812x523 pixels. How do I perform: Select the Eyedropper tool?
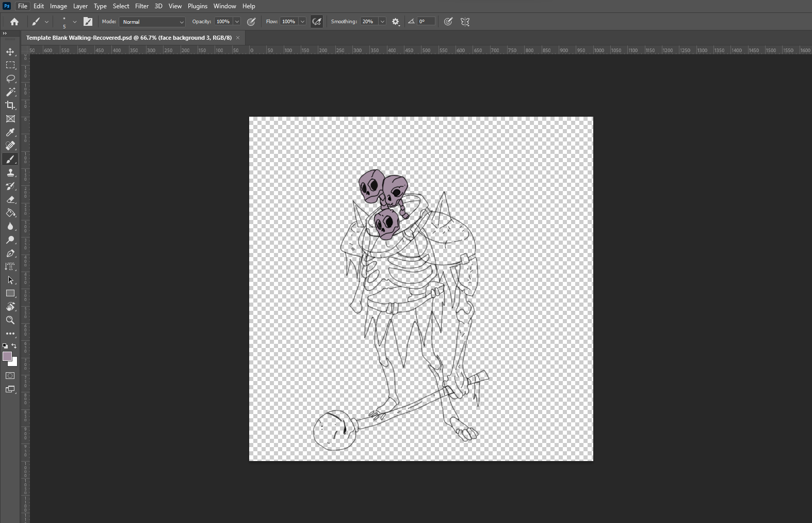point(10,132)
